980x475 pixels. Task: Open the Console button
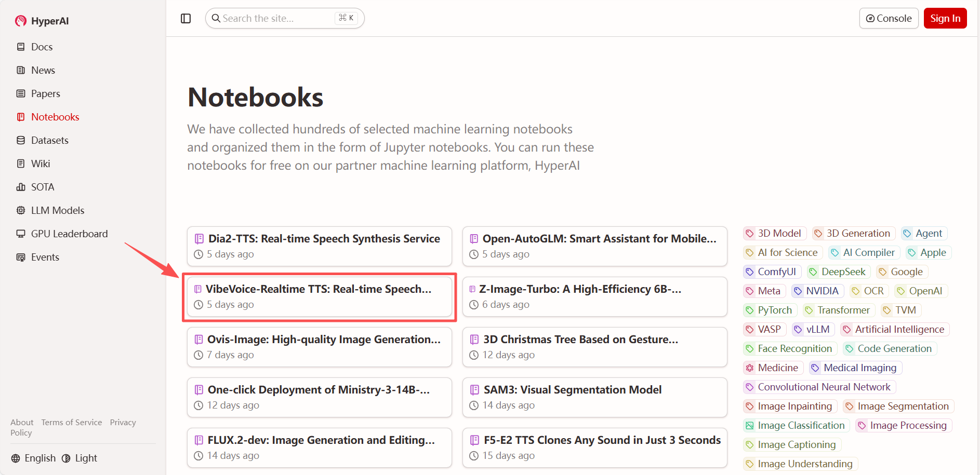(x=889, y=19)
